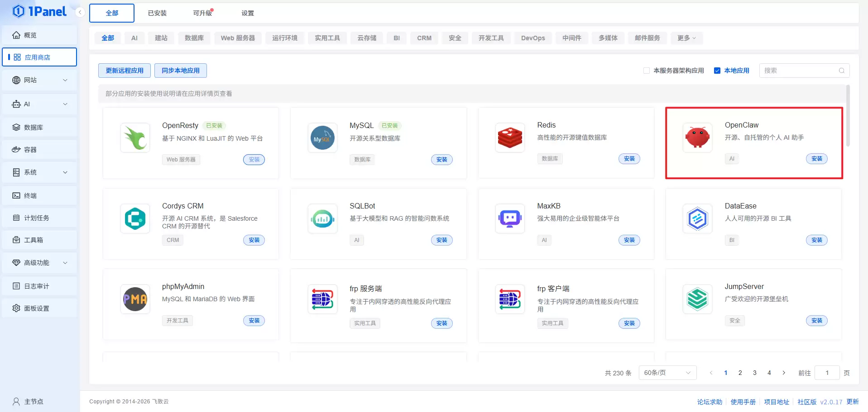The height and width of the screenshot is (412, 868).
Task: Jump to page 3 of the app list
Action: (754, 373)
